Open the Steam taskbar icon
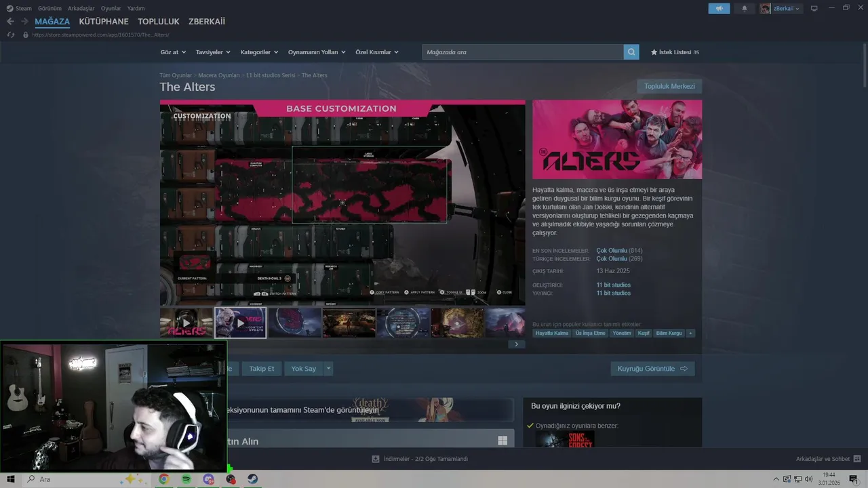Viewport: 868px width, 488px height. coord(252,479)
